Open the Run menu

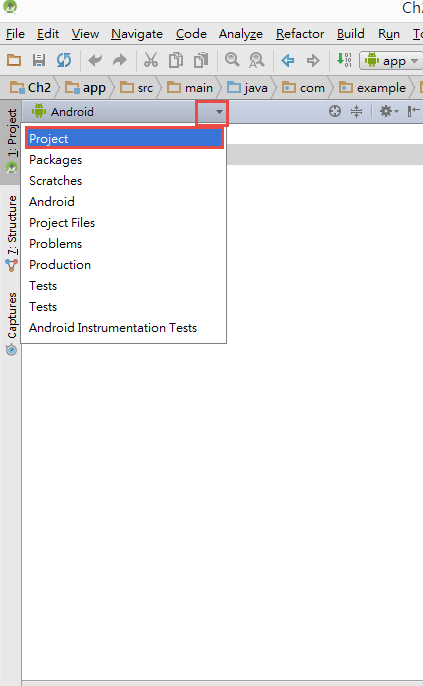(389, 34)
